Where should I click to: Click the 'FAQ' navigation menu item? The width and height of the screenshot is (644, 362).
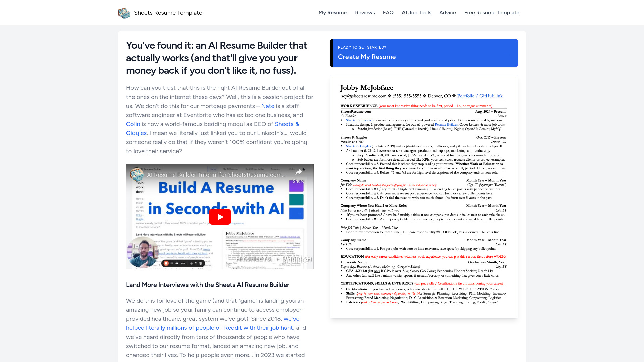(388, 12)
